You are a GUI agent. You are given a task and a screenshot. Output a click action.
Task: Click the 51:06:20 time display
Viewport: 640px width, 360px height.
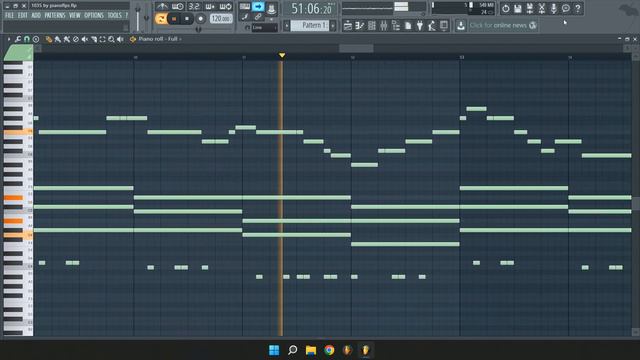coord(312,9)
